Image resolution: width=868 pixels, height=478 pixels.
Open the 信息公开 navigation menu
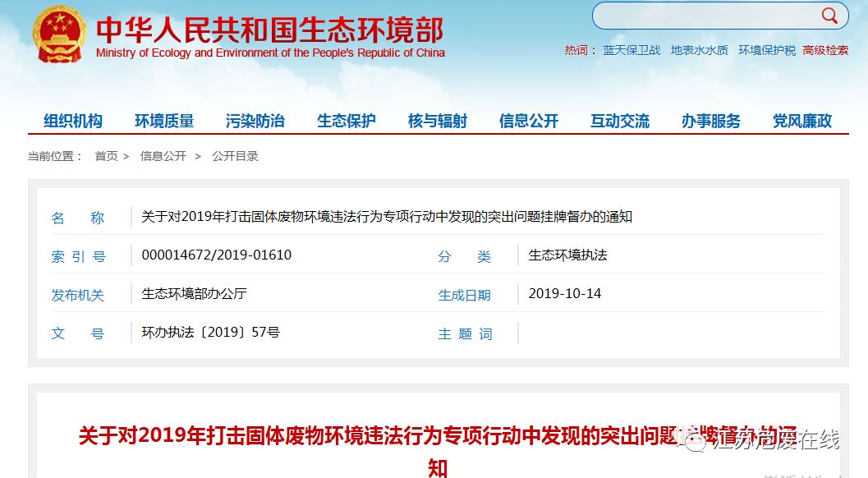[x=529, y=121]
